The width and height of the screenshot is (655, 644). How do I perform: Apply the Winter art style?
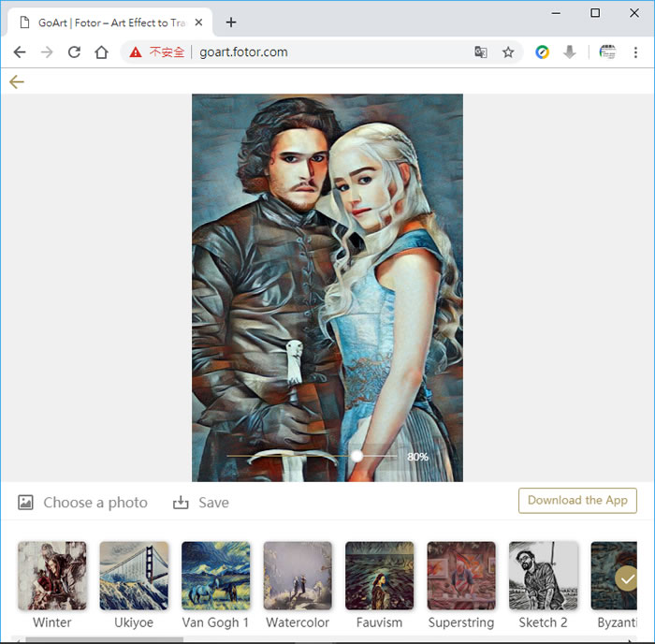pyautogui.click(x=52, y=576)
